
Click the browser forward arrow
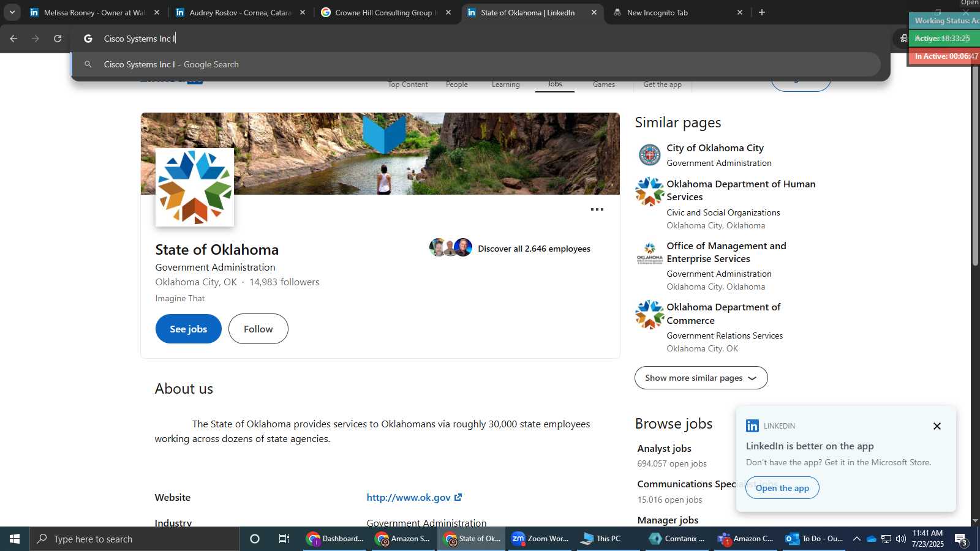click(36, 39)
